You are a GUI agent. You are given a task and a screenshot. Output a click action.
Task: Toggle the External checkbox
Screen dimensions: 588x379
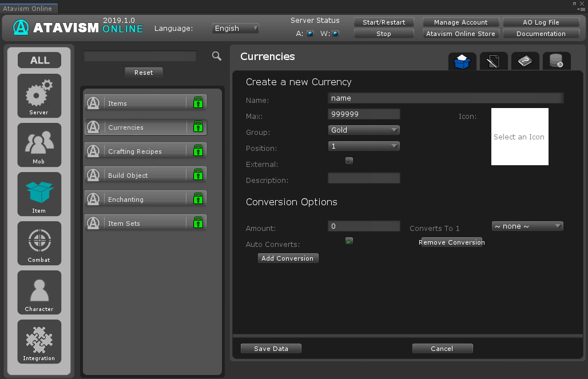tap(349, 161)
